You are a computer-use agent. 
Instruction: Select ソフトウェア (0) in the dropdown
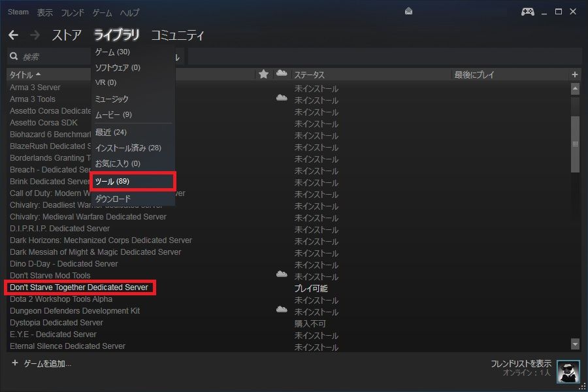tap(133, 67)
